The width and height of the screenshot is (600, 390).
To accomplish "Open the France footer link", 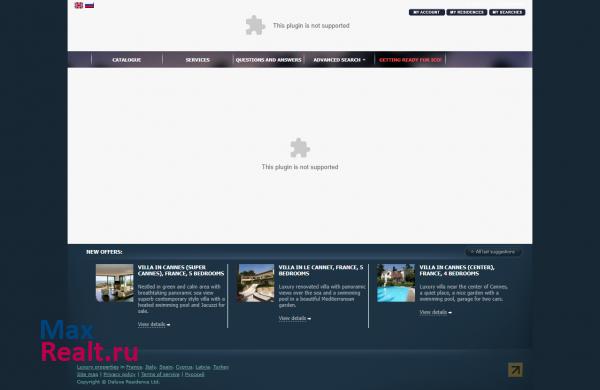I will point(134,367).
